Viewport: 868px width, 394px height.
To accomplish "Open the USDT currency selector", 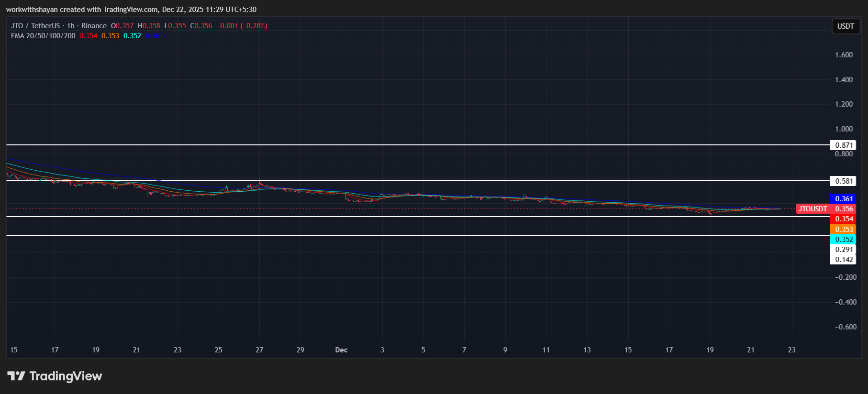I will click(845, 26).
